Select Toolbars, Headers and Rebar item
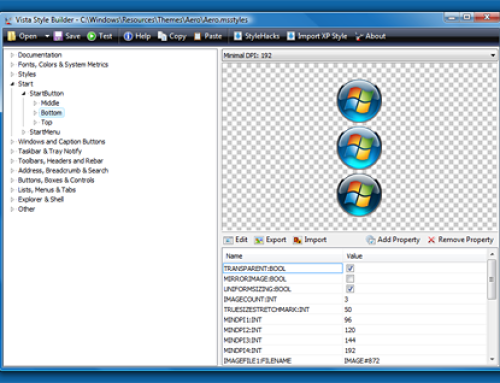Viewport: 500px width, 383px height. [60, 161]
